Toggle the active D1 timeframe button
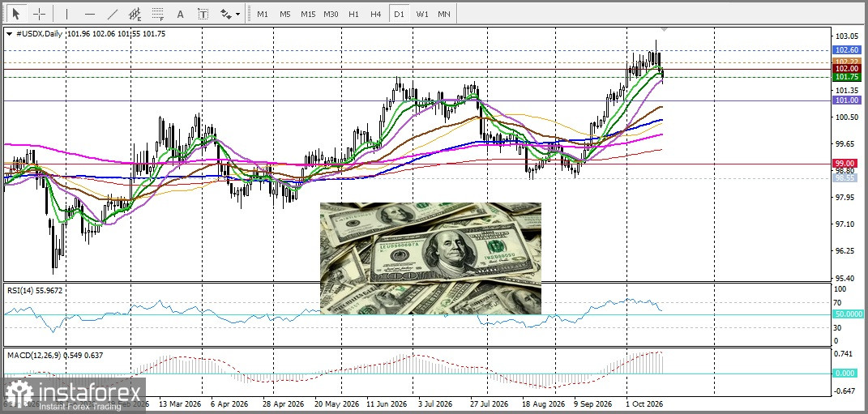Screen dimensions: 868x414 click(x=399, y=14)
